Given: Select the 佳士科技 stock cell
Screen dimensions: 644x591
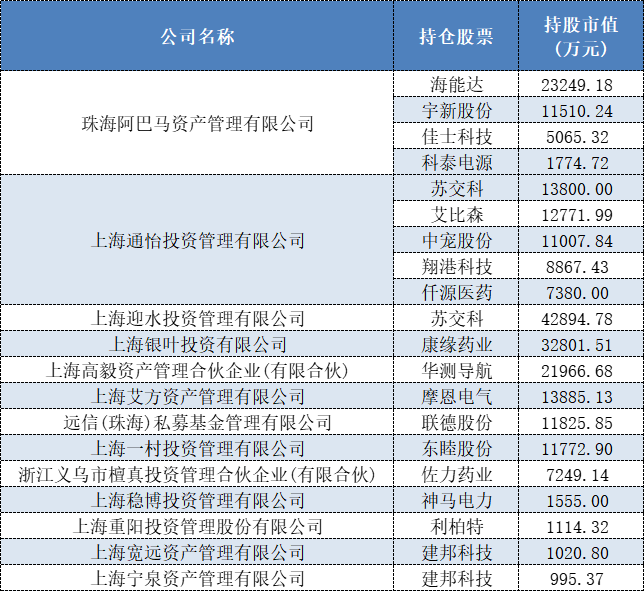Looking at the screenshot, I should pos(456,136).
